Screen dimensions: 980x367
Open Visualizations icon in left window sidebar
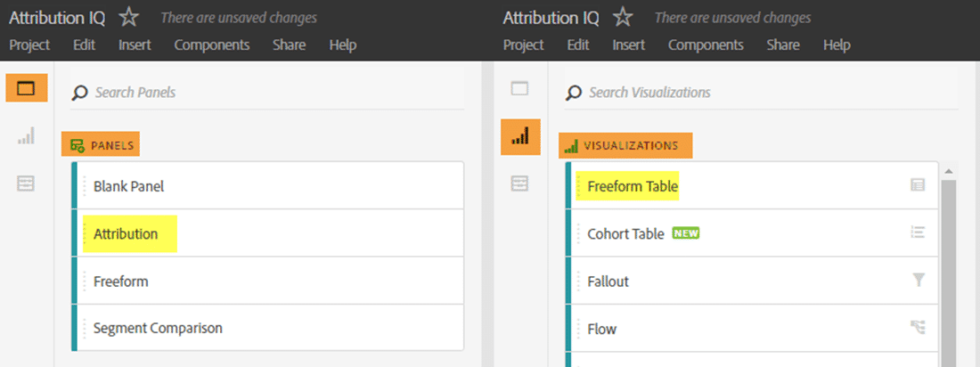[x=26, y=136]
